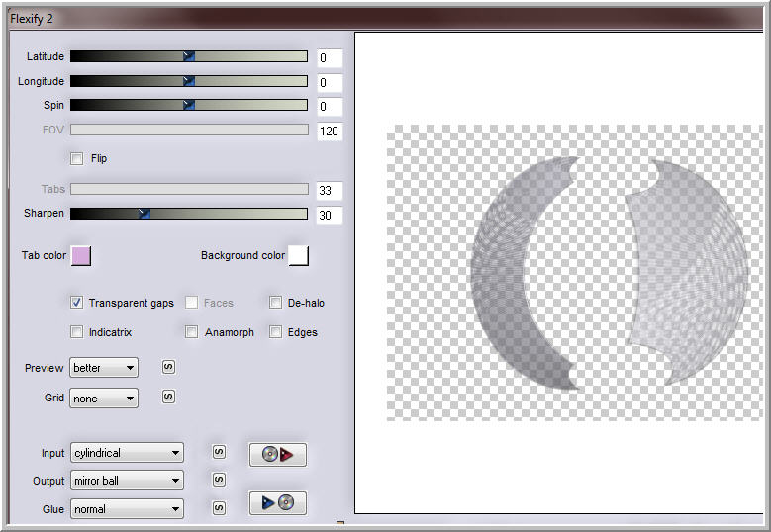Open the Output projection dropdown

click(x=127, y=481)
